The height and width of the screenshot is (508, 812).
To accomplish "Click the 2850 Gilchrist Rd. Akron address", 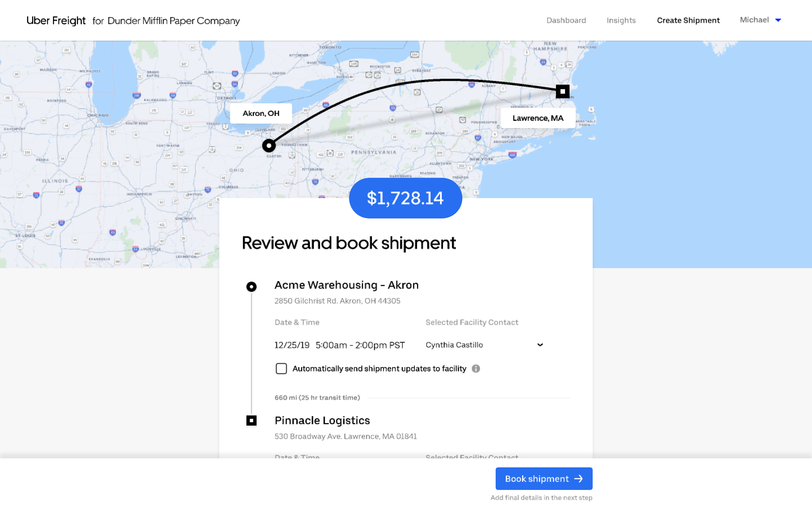I will tap(337, 301).
